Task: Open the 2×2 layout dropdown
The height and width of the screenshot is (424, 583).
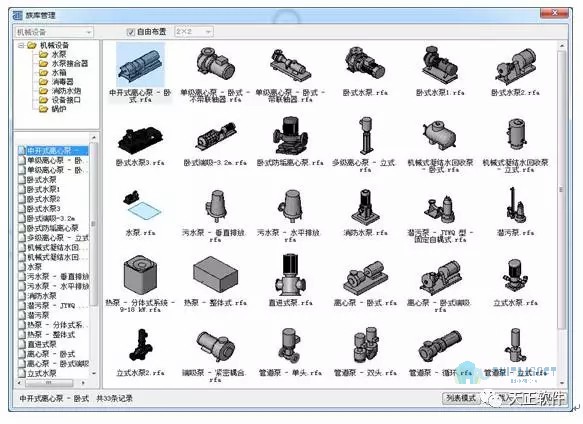Action: point(194,32)
